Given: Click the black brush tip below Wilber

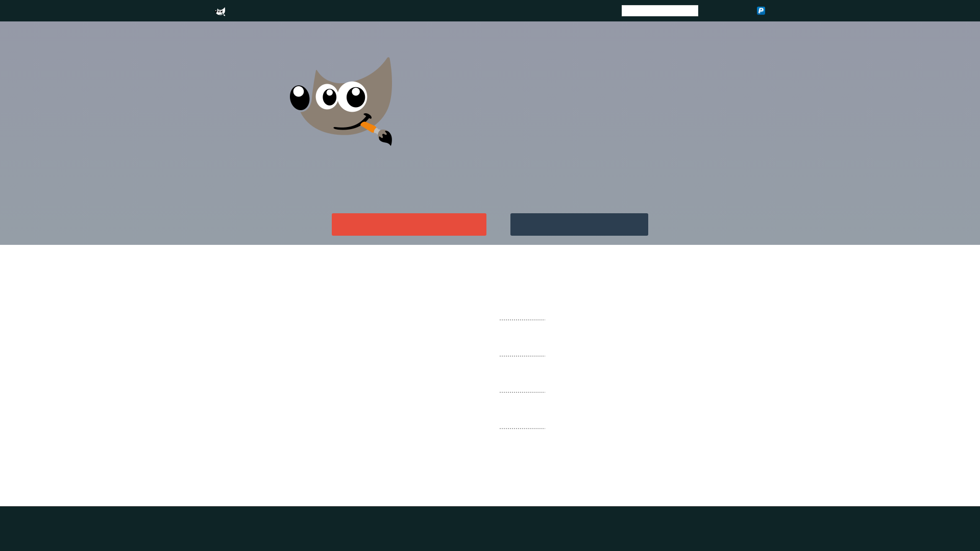Looking at the screenshot, I should pyautogui.click(x=386, y=138).
